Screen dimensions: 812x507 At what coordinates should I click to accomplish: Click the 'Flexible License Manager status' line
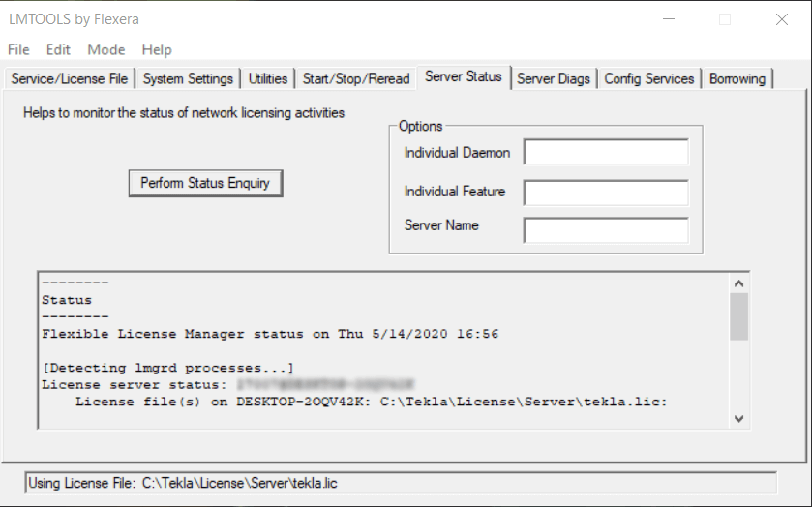(270, 334)
